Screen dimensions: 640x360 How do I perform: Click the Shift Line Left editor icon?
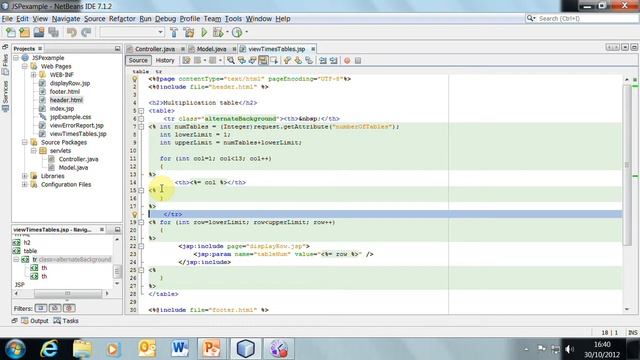[x=323, y=60]
